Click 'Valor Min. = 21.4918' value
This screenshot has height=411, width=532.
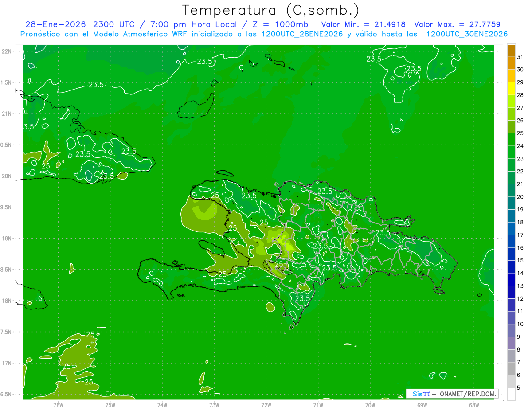(x=363, y=24)
